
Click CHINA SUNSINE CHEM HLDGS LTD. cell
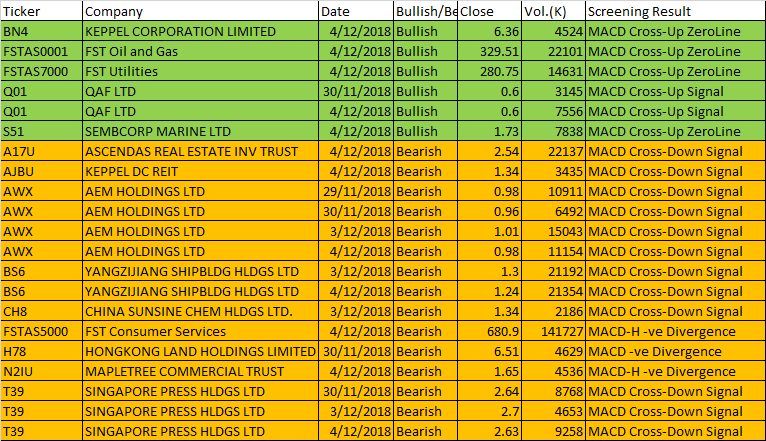coord(200,312)
